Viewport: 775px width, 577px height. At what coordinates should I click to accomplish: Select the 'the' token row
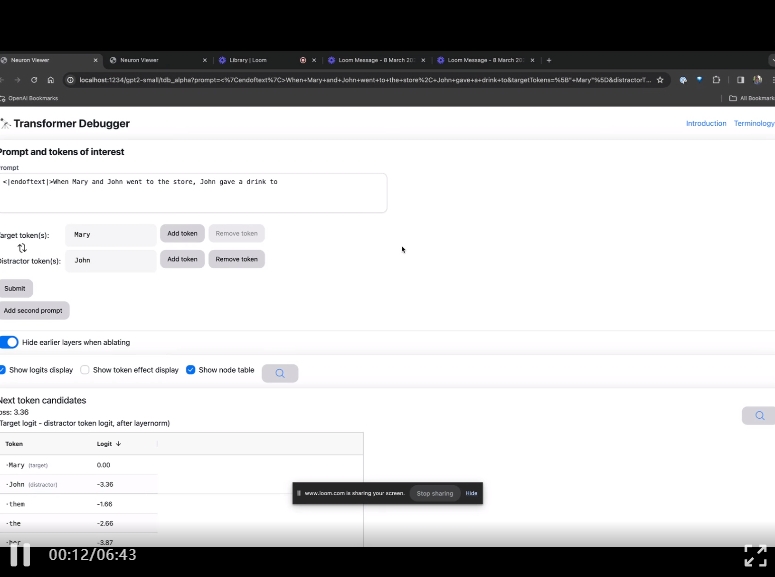79,524
